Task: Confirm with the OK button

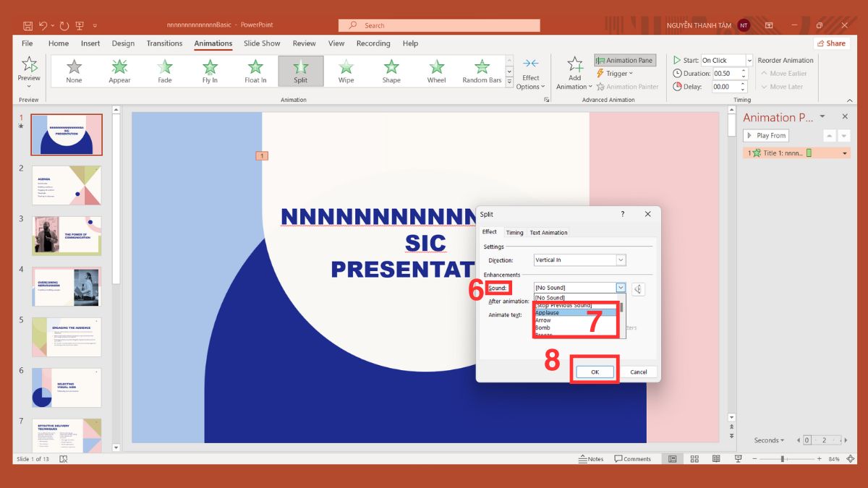Action: click(x=594, y=371)
